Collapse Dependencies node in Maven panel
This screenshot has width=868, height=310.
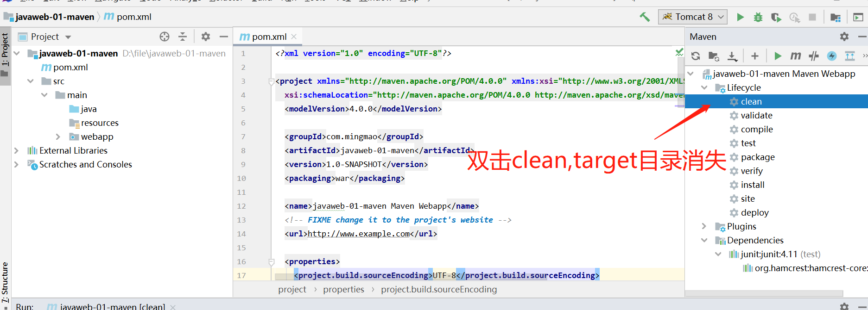tap(704, 240)
